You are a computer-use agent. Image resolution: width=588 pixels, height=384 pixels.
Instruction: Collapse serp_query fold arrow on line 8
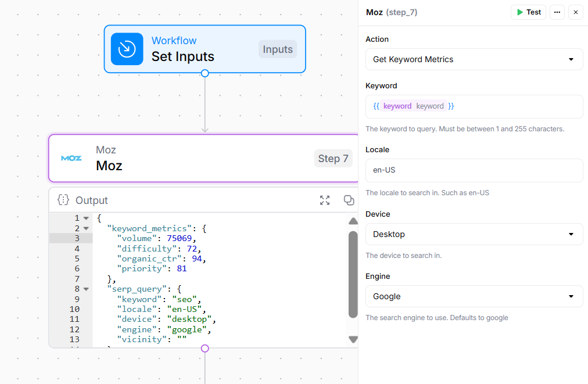click(x=86, y=289)
